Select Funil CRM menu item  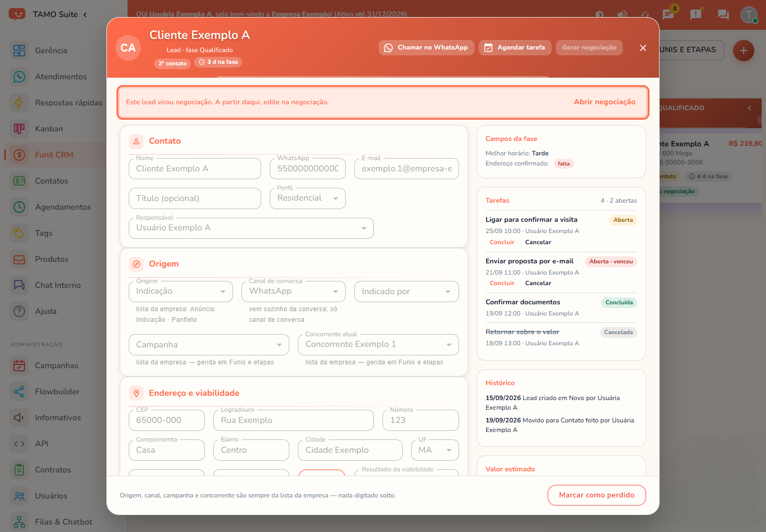[53, 155]
